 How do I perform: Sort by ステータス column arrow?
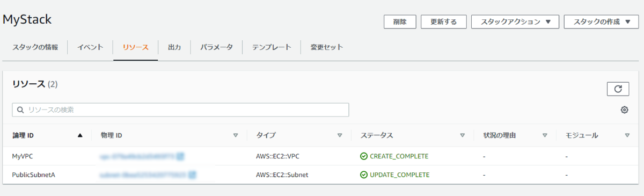pyautogui.click(x=462, y=135)
